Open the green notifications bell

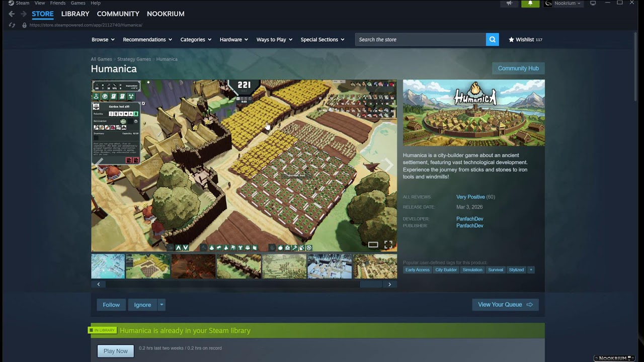coord(530,3)
